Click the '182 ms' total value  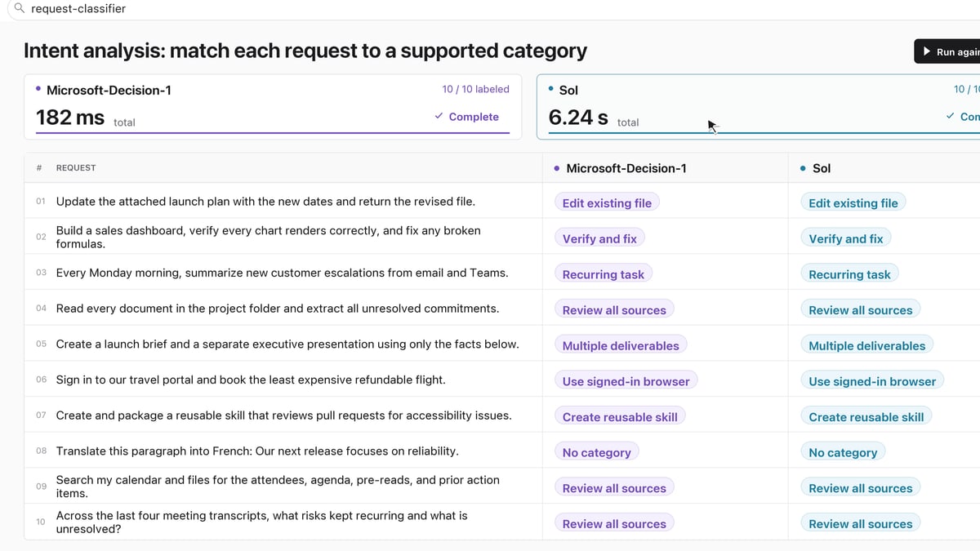tap(70, 118)
